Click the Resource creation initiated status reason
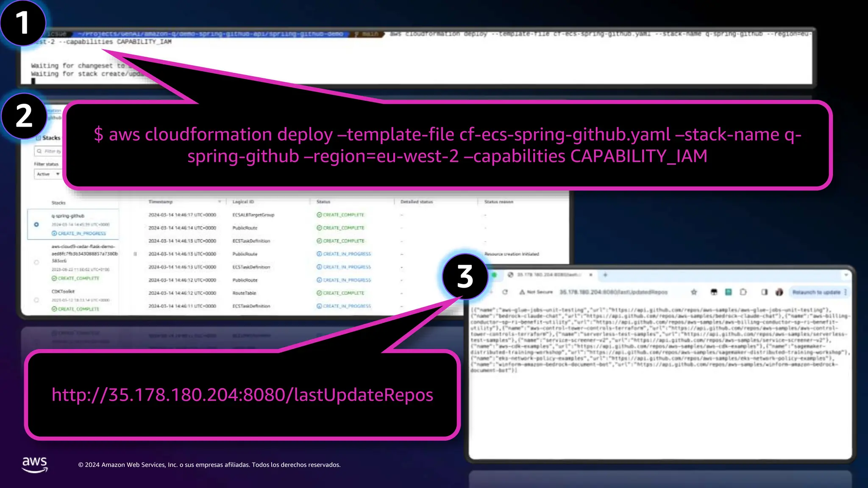This screenshot has height=488, width=868. (512, 254)
